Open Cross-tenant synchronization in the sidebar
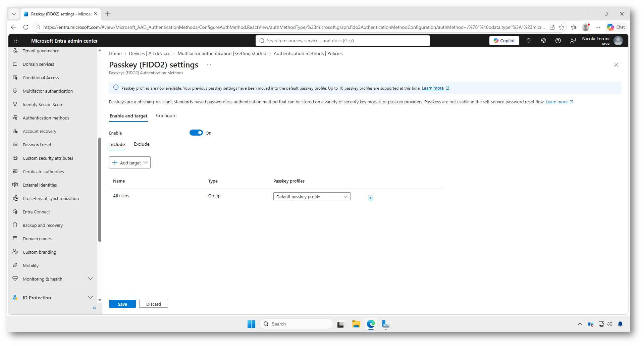The image size is (644, 346). click(51, 198)
